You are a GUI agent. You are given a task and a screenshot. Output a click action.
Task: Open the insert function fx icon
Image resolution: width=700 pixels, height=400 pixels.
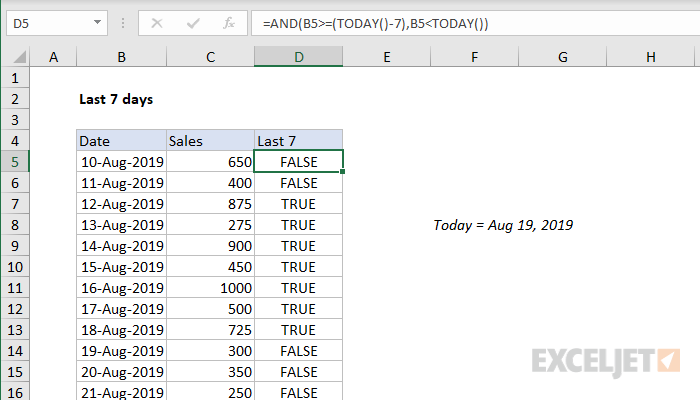[229, 23]
